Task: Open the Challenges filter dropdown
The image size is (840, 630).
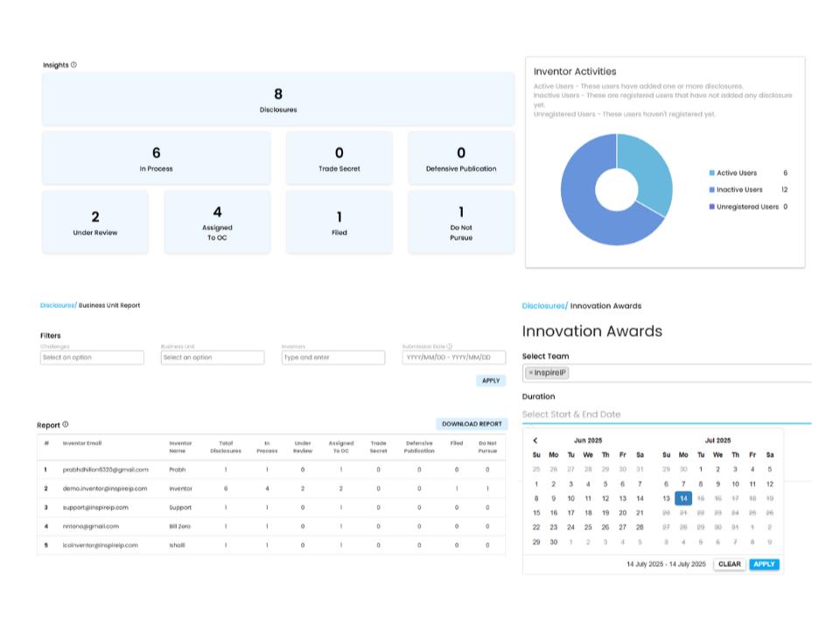Action: 92,358
